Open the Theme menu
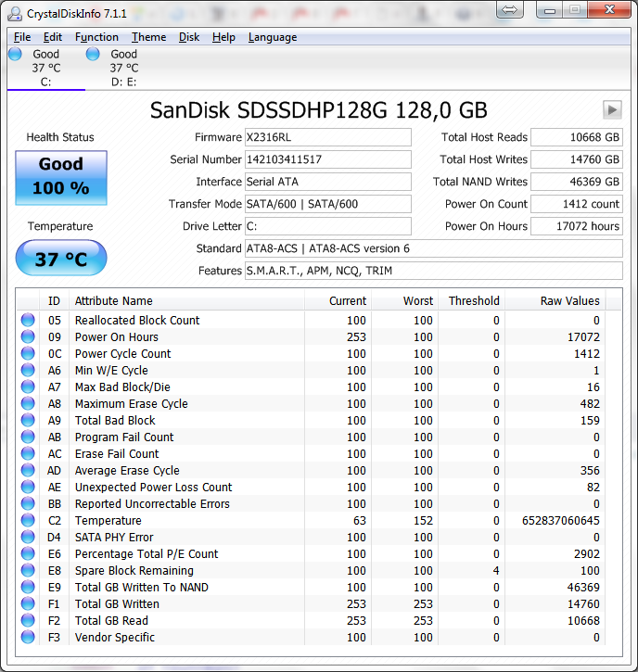Viewport: 638px width, 672px height. pyautogui.click(x=148, y=37)
